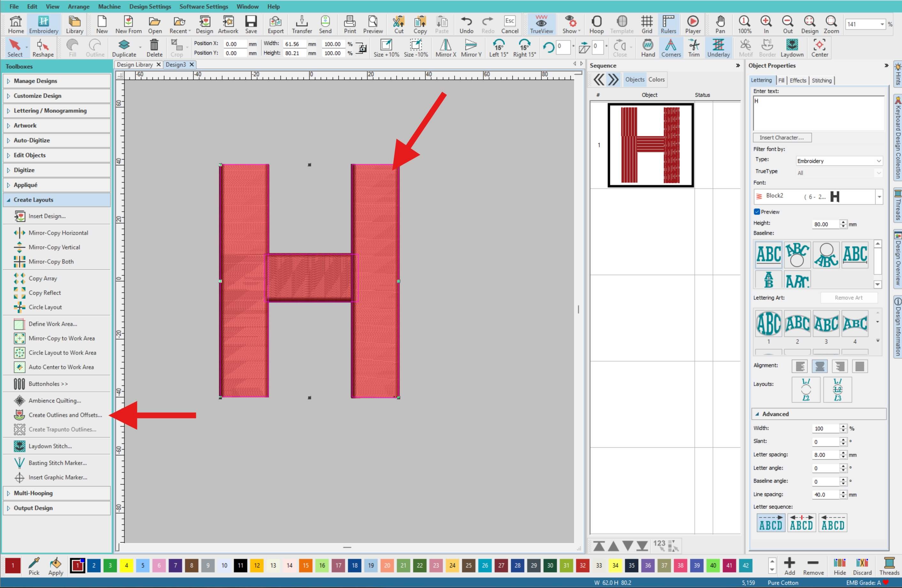Screen dimensions: 902x588
Task: Toggle the font Preview checkbox
Action: (757, 212)
